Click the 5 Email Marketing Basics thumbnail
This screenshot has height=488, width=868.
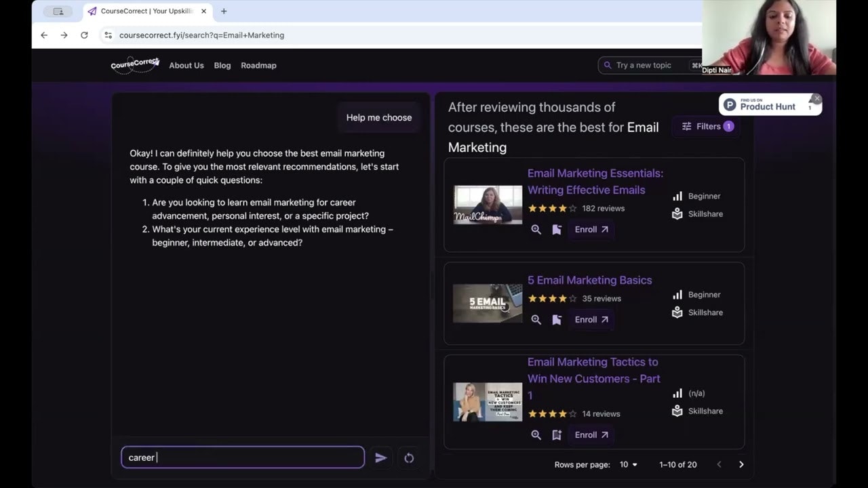click(488, 303)
